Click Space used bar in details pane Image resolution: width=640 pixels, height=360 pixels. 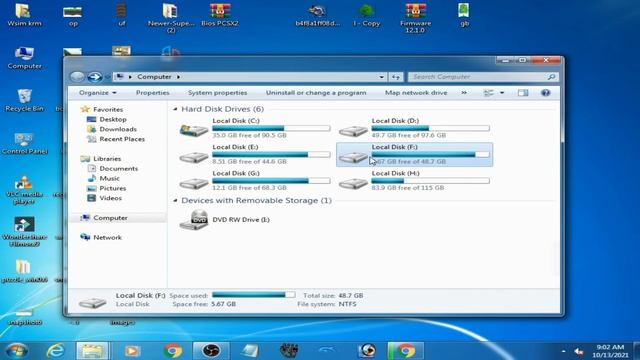(253, 295)
